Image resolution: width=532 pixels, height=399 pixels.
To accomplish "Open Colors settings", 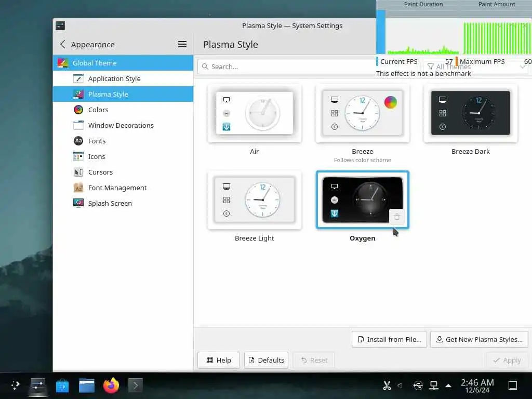I will (x=123, y=110).
